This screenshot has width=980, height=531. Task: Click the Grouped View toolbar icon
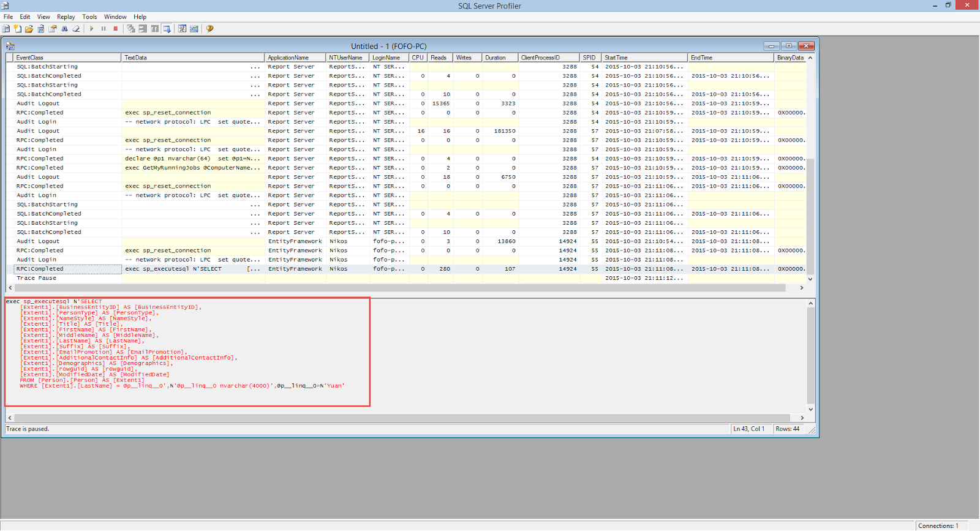click(155, 29)
